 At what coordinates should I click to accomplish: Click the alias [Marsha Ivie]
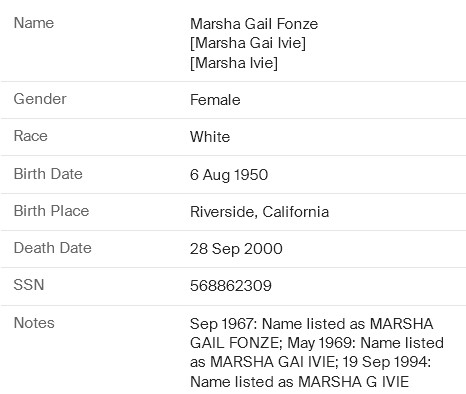pyautogui.click(x=234, y=63)
